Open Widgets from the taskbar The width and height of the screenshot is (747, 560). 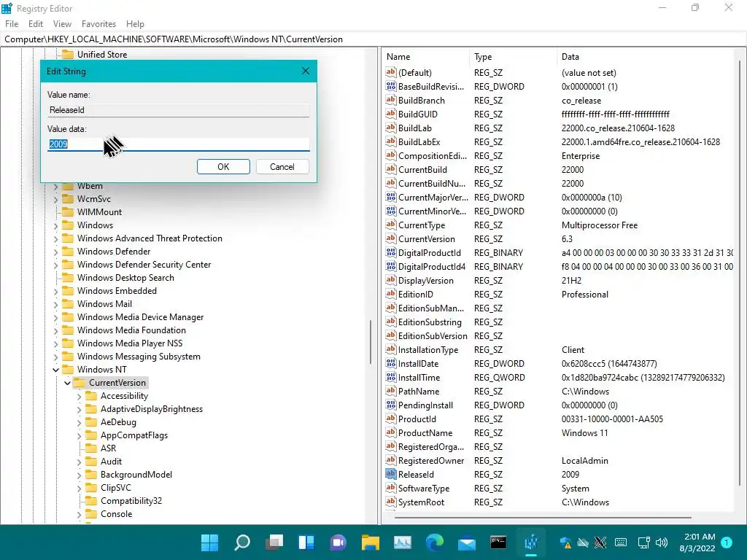pos(306,542)
